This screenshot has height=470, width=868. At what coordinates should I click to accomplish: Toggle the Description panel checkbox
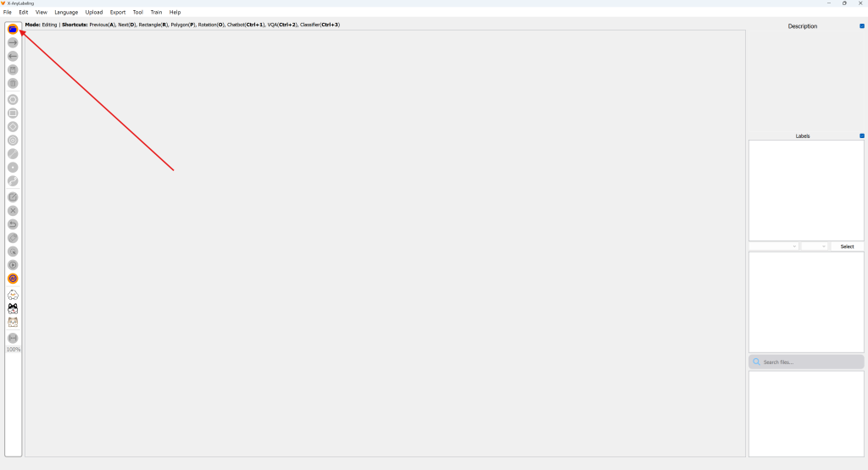click(862, 26)
